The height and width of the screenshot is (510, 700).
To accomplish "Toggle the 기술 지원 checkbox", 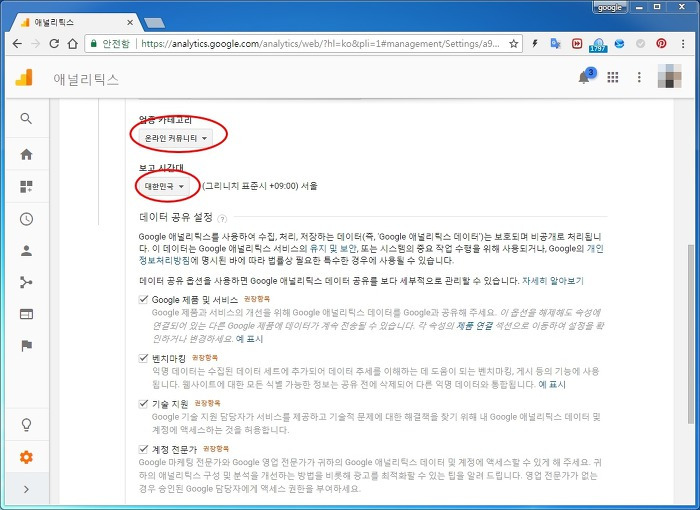I will pyautogui.click(x=143, y=404).
